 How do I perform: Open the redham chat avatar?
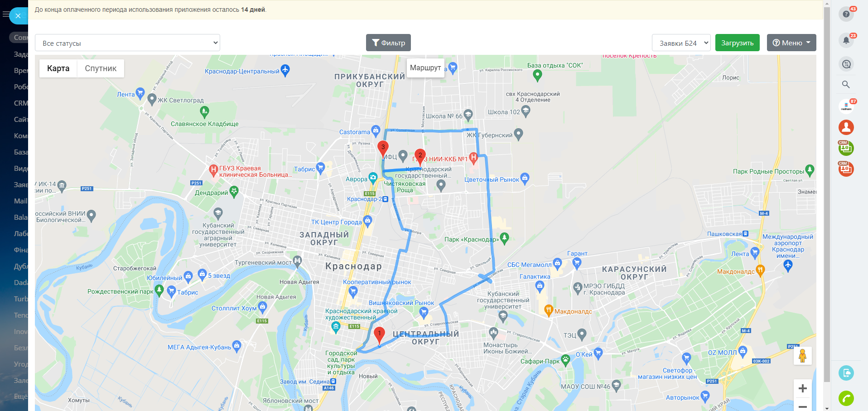pos(846,106)
